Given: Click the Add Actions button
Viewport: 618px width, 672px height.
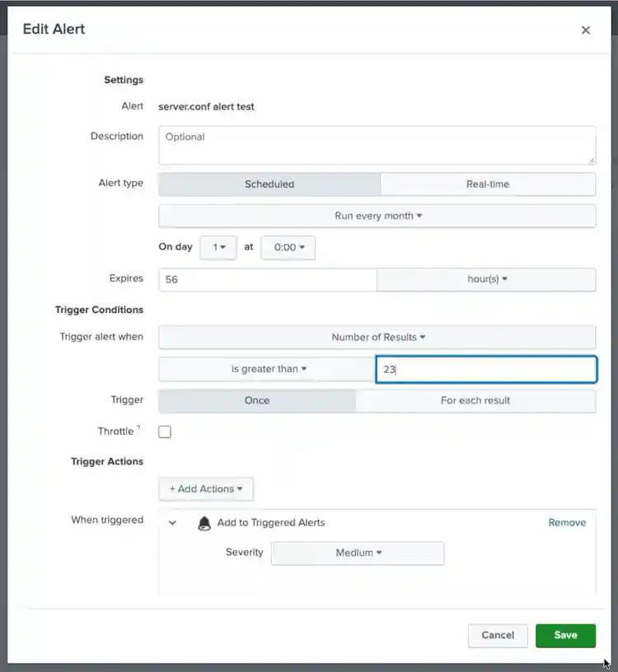Looking at the screenshot, I should [x=206, y=489].
